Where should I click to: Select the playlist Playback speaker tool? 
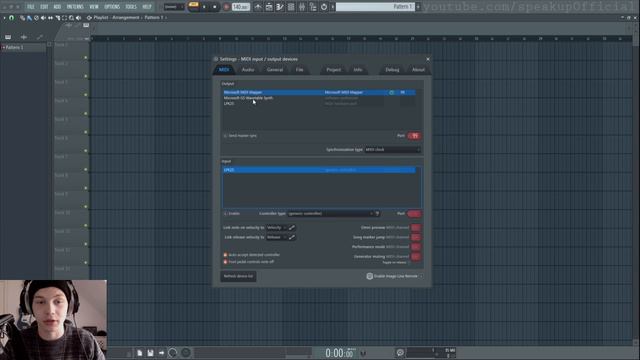point(78,18)
